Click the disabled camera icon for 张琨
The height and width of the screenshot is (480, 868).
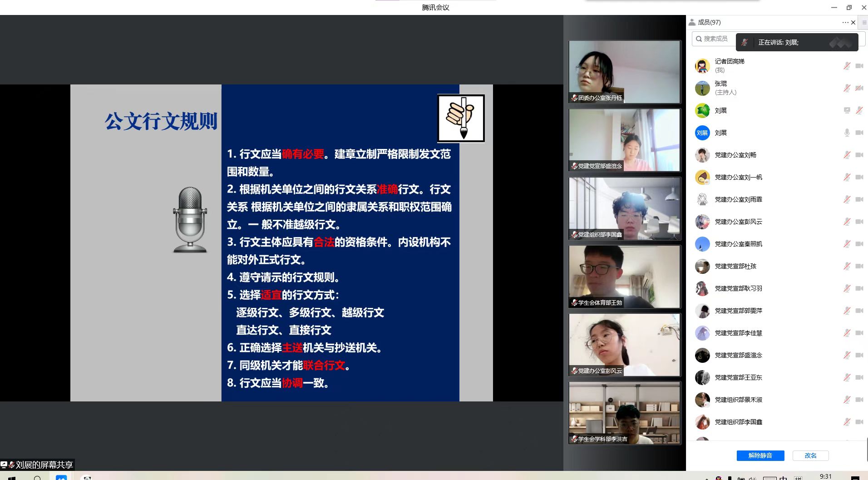coord(859,88)
